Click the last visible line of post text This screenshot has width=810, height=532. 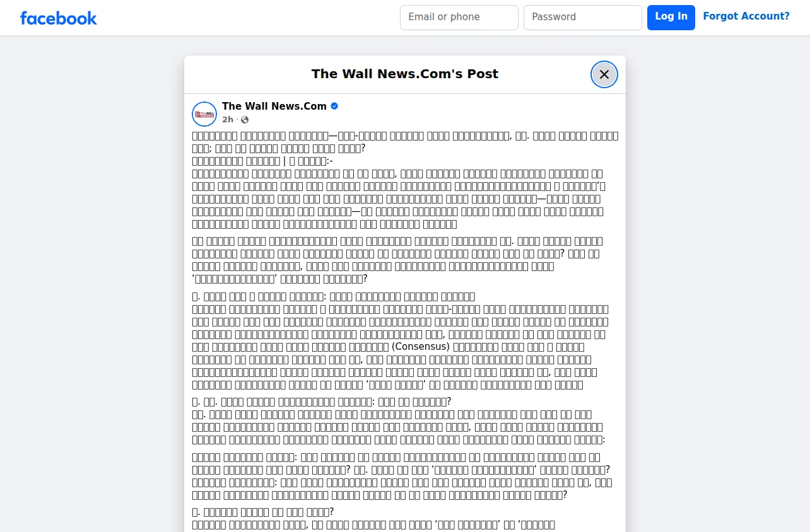[x=373, y=524]
